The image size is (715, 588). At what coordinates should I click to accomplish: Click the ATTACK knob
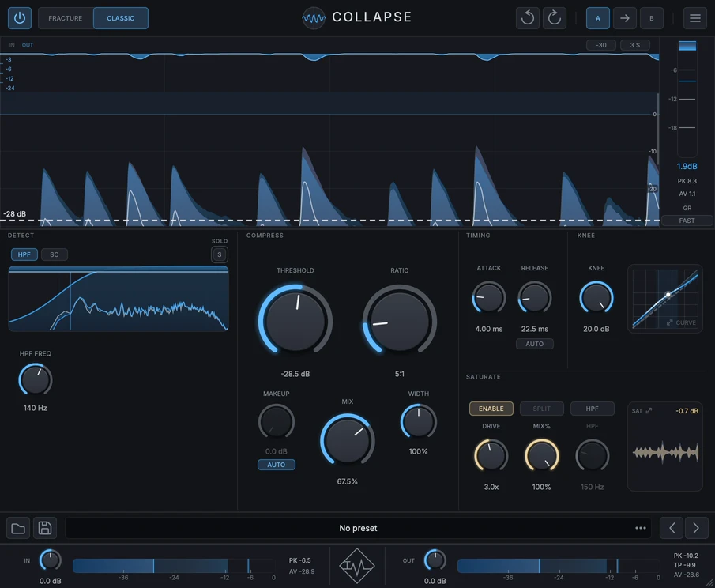[489, 298]
